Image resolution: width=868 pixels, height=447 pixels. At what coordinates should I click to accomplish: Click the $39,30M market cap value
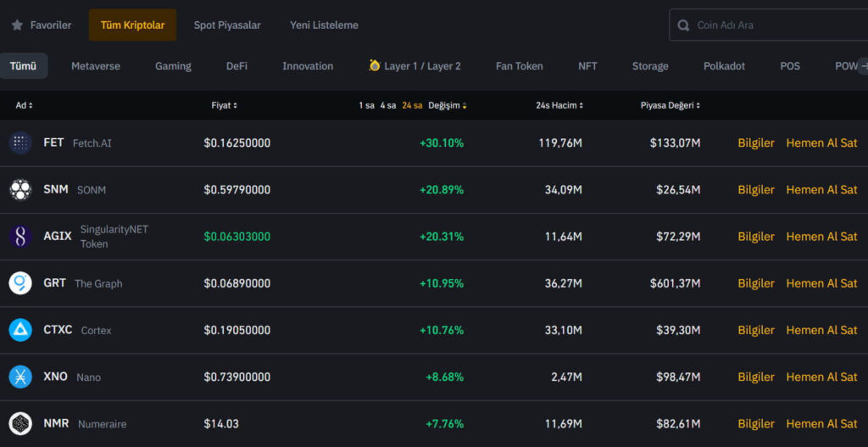click(x=678, y=330)
